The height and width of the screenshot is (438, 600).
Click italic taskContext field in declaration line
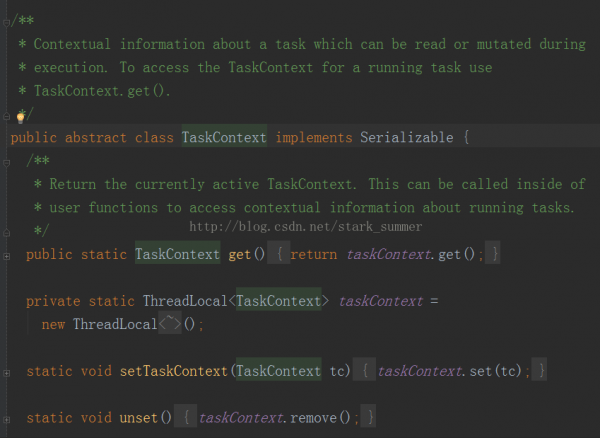[381, 301]
